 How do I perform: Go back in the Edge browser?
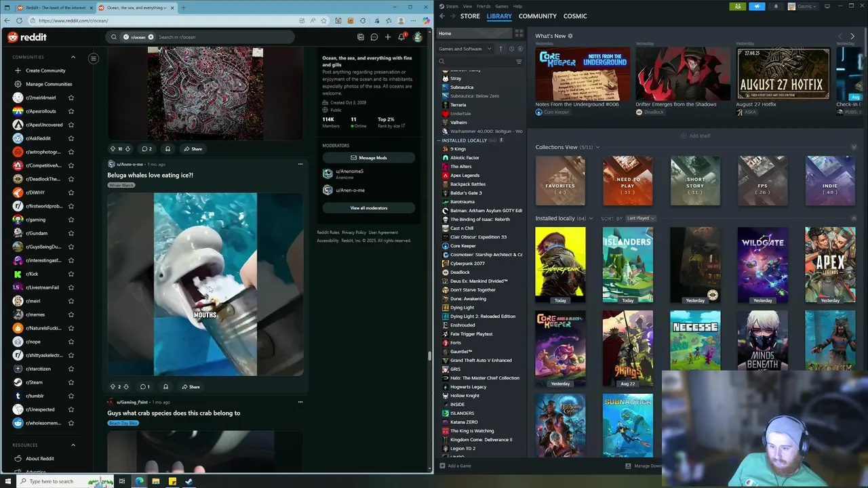pyautogui.click(x=7, y=20)
